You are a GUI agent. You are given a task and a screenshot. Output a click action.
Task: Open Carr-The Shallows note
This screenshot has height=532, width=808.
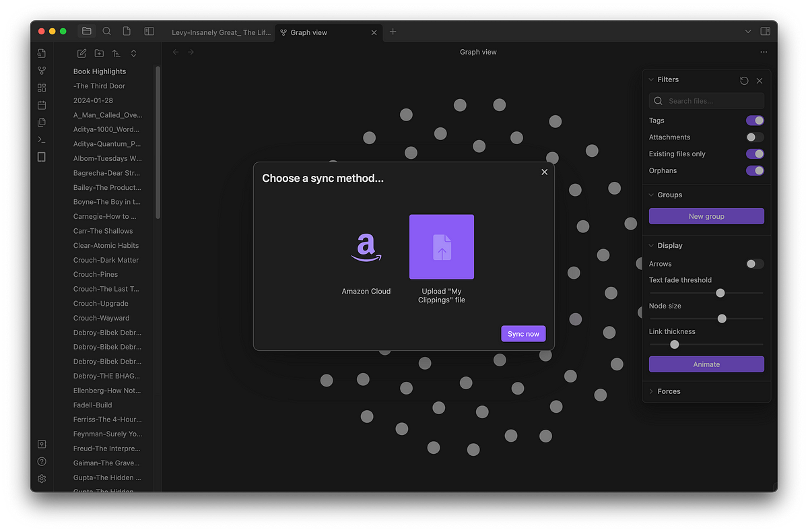point(103,231)
